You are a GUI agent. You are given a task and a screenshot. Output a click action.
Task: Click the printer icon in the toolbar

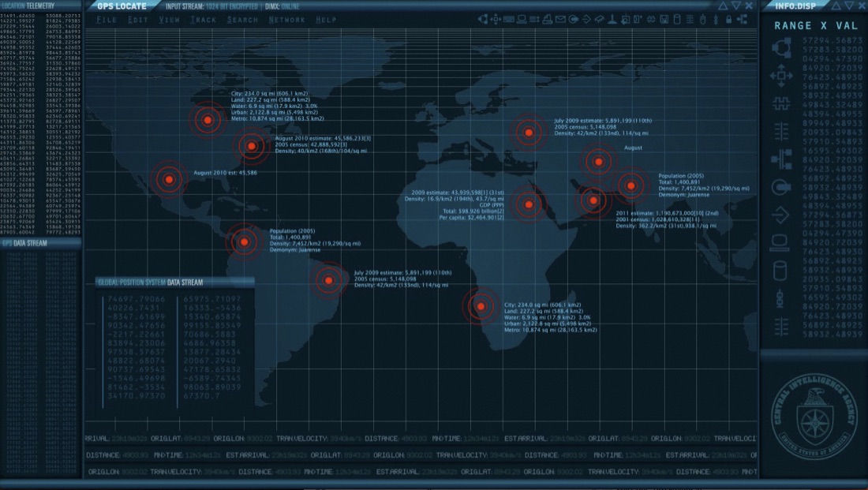click(x=548, y=20)
